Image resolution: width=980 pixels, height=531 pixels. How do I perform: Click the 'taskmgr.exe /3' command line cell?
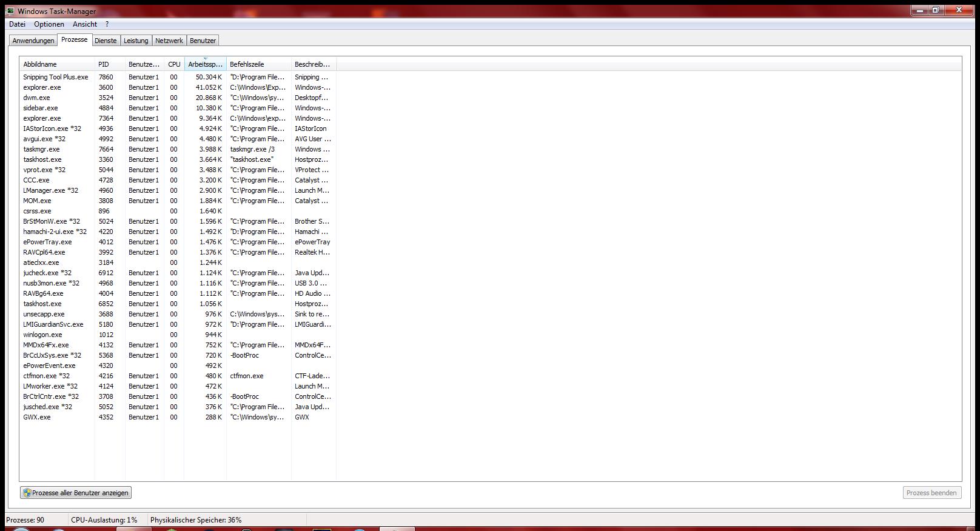252,149
